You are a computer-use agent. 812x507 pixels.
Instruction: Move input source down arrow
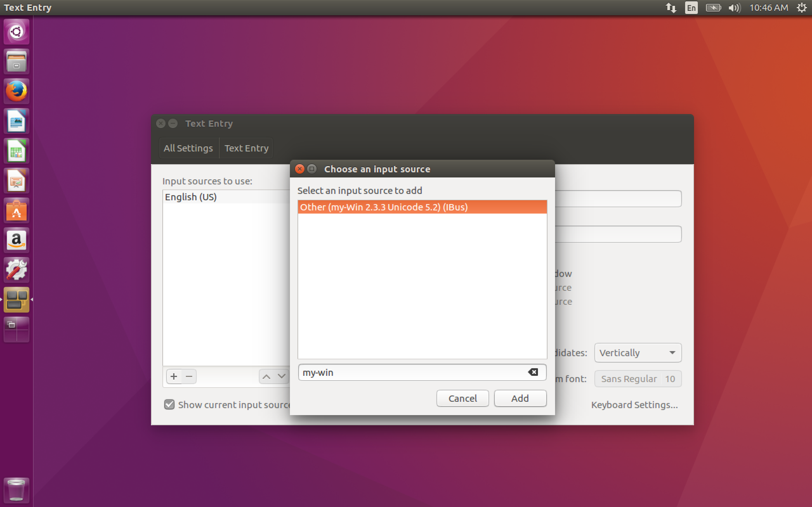[282, 376]
